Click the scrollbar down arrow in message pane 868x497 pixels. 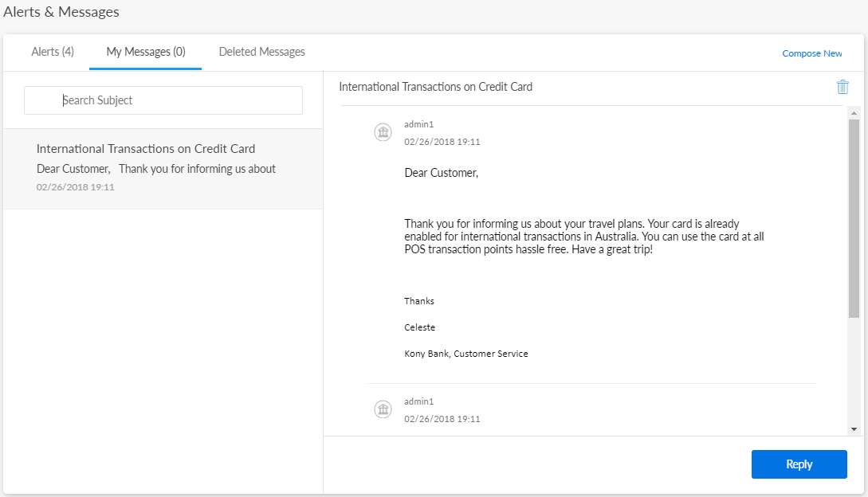point(854,429)
